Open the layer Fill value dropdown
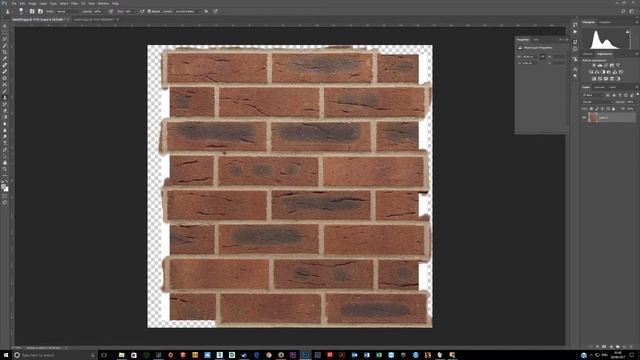 pos(632,109)
